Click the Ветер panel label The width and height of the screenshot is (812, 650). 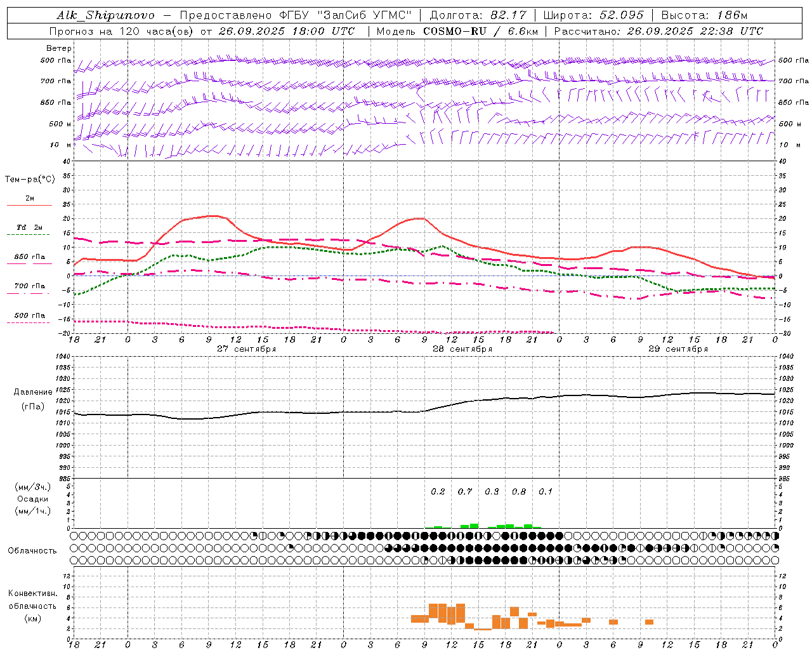[x=59, y=48]
